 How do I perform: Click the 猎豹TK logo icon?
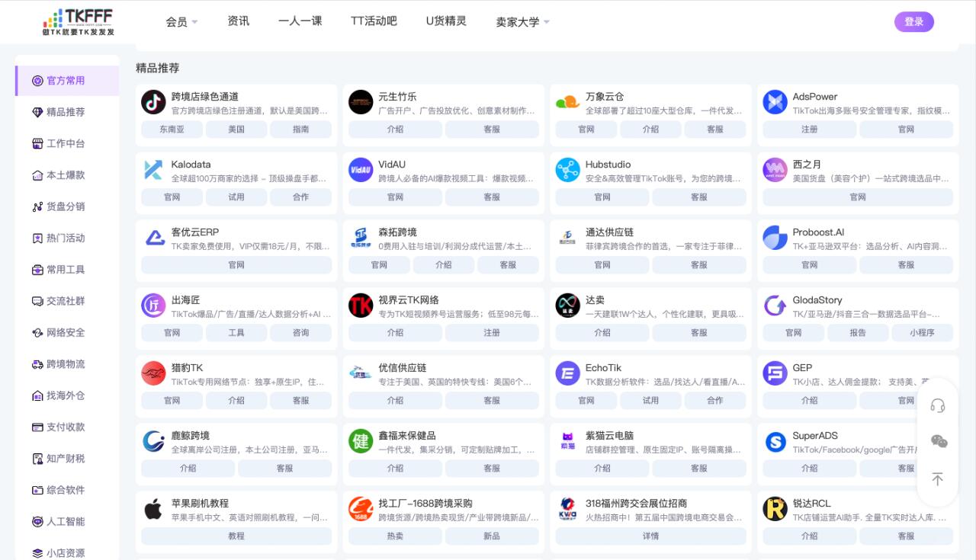(x=153, y=373)
